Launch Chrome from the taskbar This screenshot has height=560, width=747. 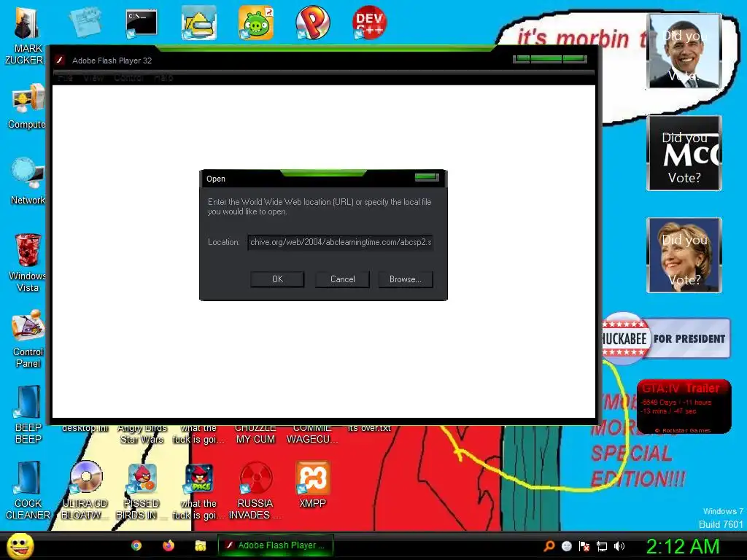pyautogui.click(x=136, y=545)
